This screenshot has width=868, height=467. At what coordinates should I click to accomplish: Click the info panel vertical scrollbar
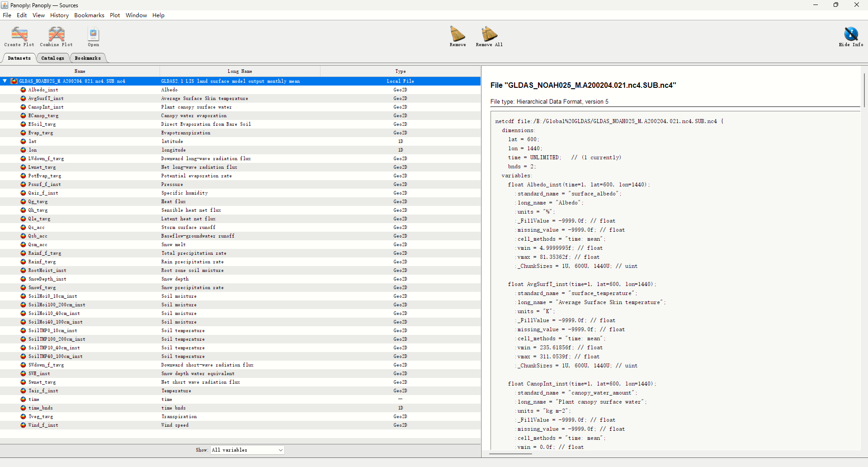[864, 90]
